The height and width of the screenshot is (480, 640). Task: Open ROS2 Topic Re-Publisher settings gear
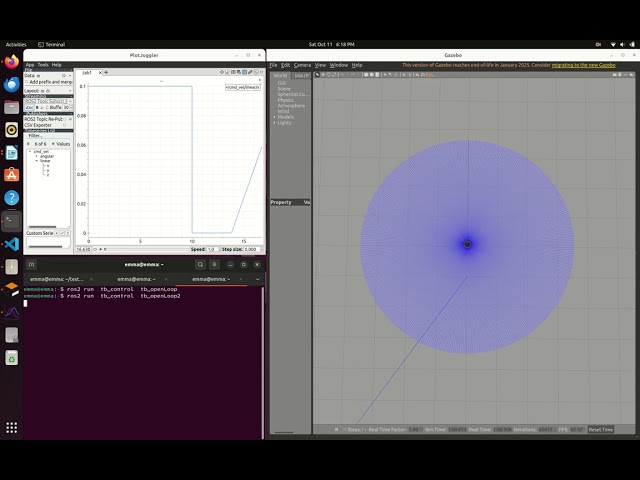(71, 119)
